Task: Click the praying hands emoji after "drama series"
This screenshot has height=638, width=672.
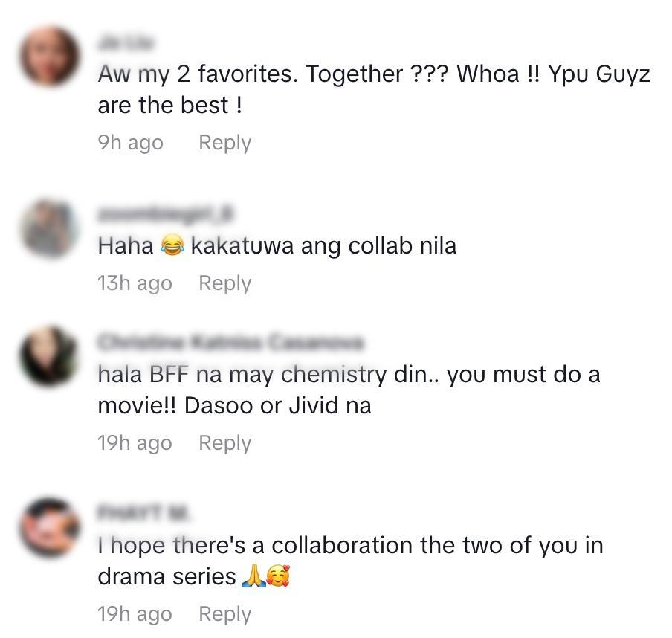Action: click(x=253, y=576)
